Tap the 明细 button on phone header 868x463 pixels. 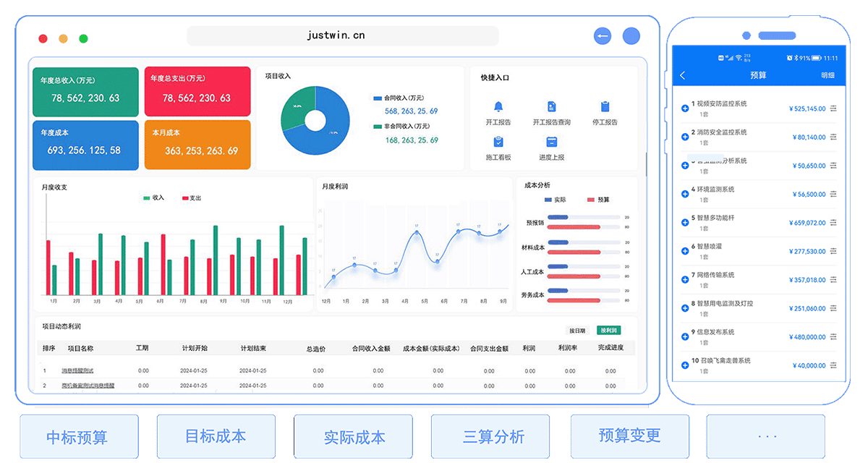[827, 75]
